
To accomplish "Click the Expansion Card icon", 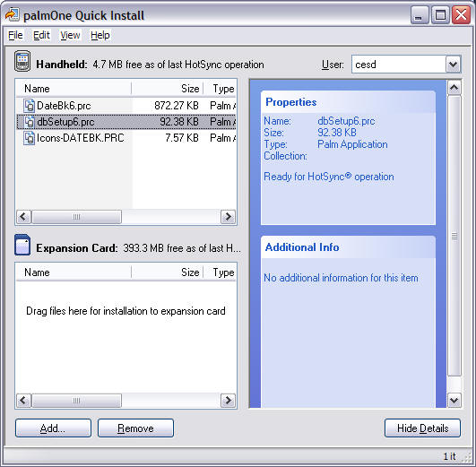I will click(22, 245).
